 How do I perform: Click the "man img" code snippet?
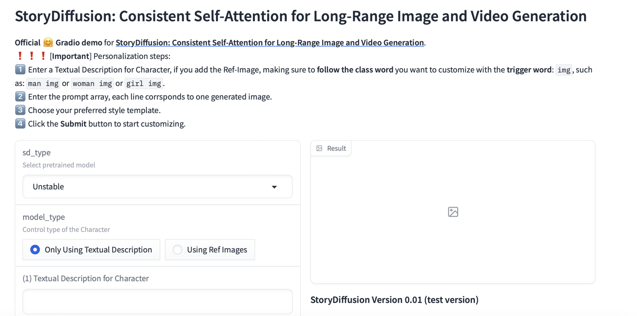pyautogui.click(x=43, y=84)
